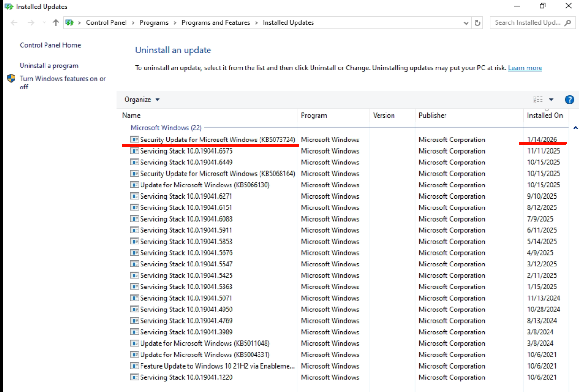Click the back arrow navigation button
The width and height of the screenshot is (579, 392).
(x=14, y=22)
